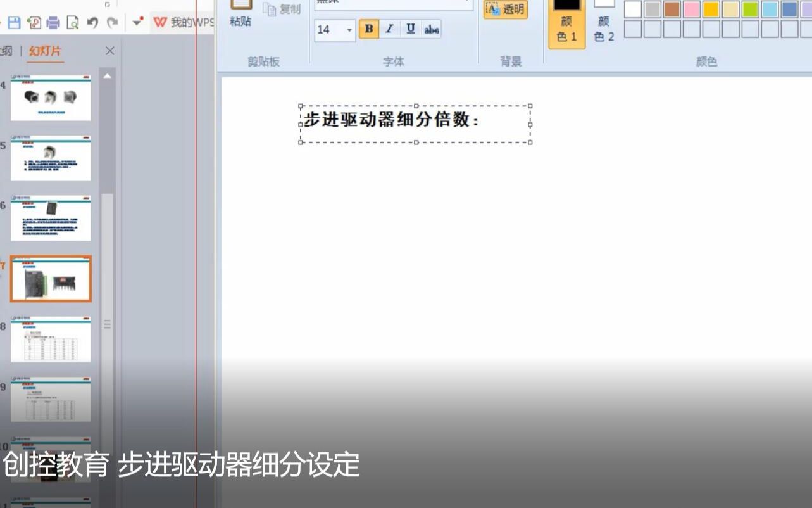Toggle bold formatting
Screen dimensions: 812x508
[368, 29]
